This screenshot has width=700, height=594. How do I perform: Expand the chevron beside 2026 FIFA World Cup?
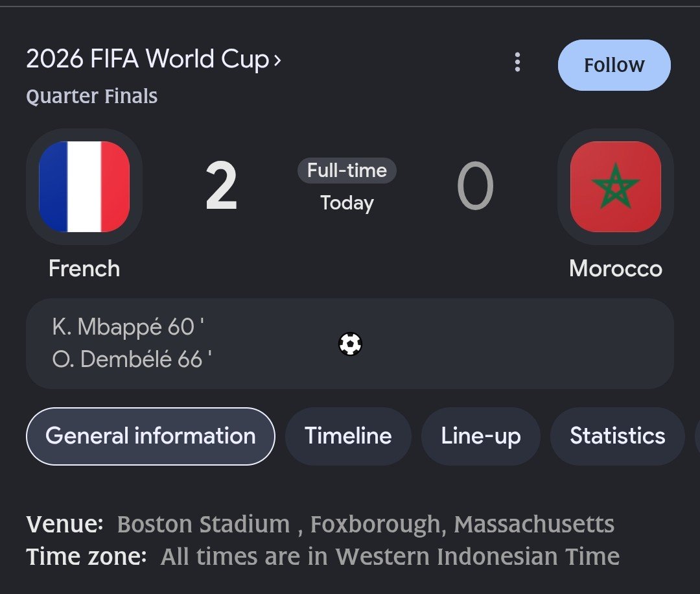(x=277, y=60)
